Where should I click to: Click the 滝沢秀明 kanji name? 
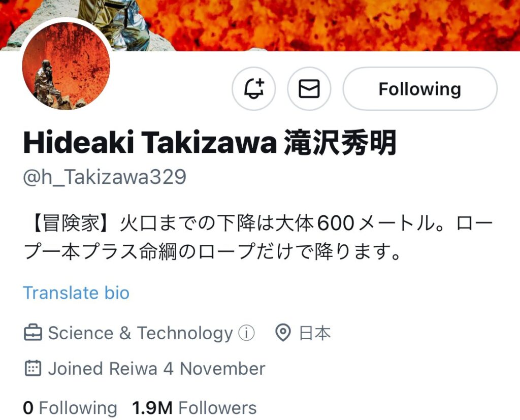[x=340, y=143]
